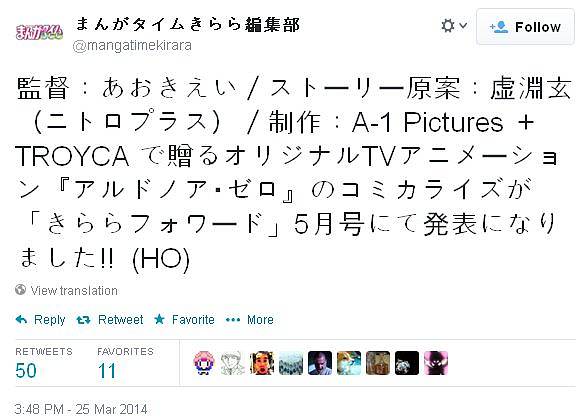Open the Manga Time Kirara profile avatar

(x=39, y=32)
